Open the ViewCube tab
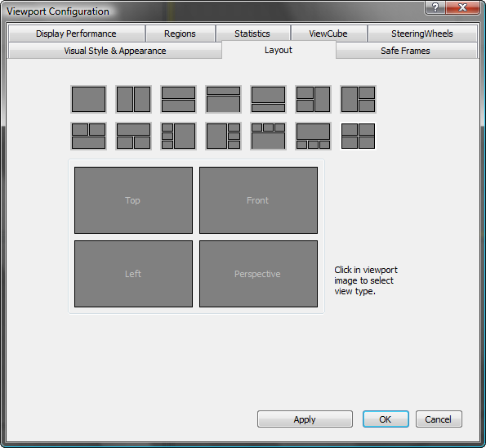The height and width of the screenshot is (448, 486). [328, 34]
